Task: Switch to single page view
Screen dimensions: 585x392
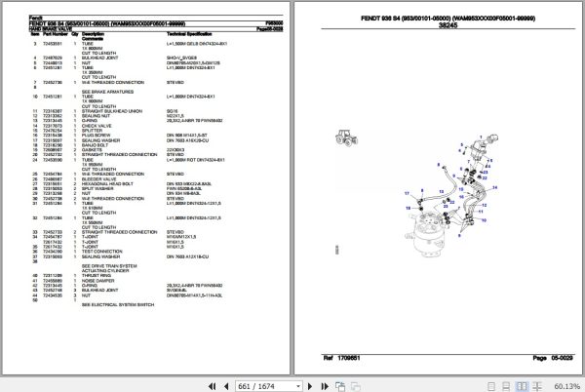Action: 491,386
